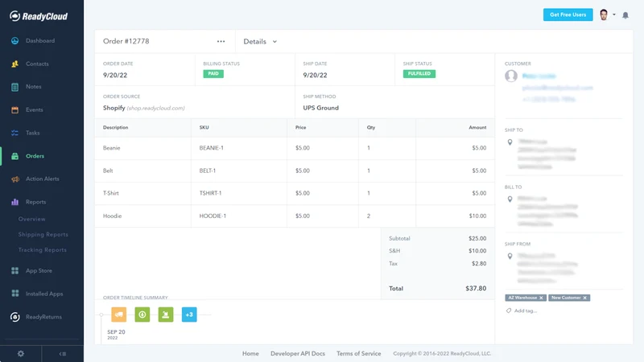
Task: Open Tasks section
Action: click(33, 133)
